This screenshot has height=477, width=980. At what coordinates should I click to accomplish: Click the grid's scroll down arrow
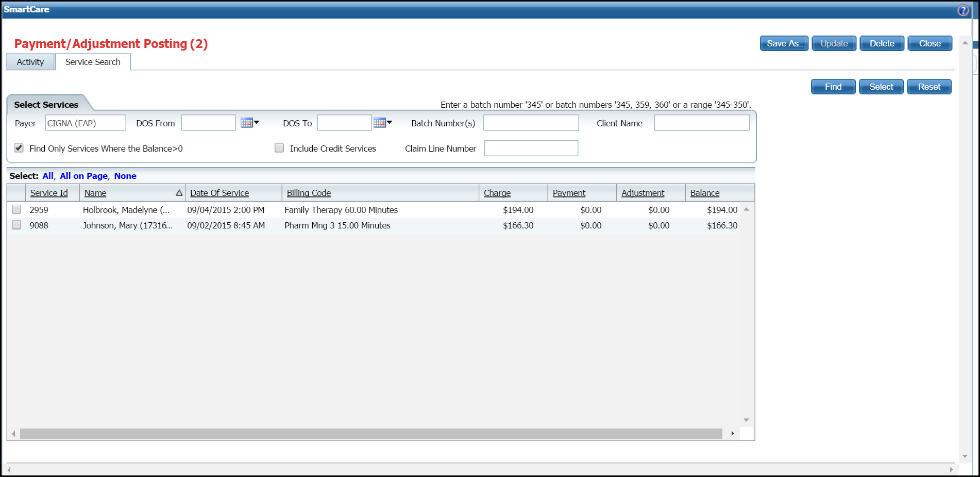pyautogui.click(x=746, y=420)
